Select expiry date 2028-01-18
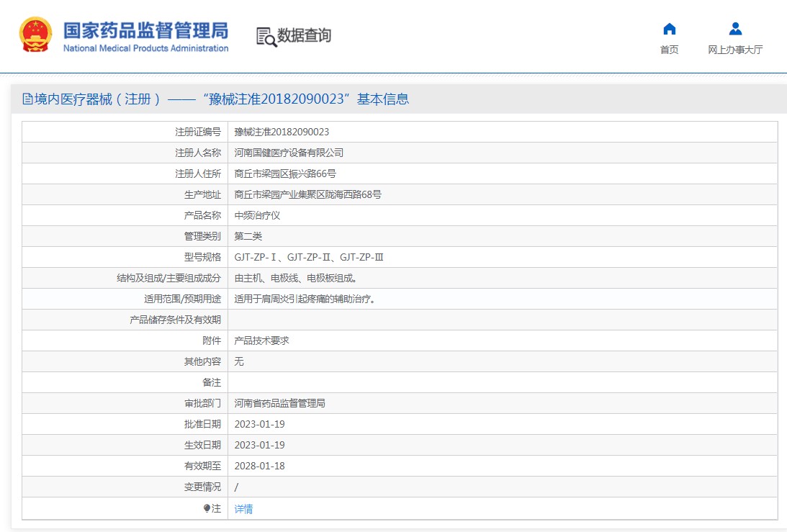Viewport: 787px width, 532px height. (x=259, y=466)
